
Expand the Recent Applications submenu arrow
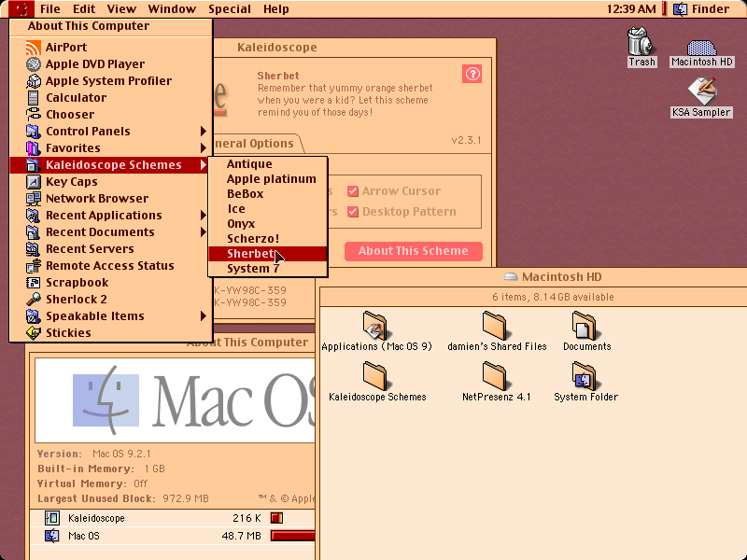point(204,216)
